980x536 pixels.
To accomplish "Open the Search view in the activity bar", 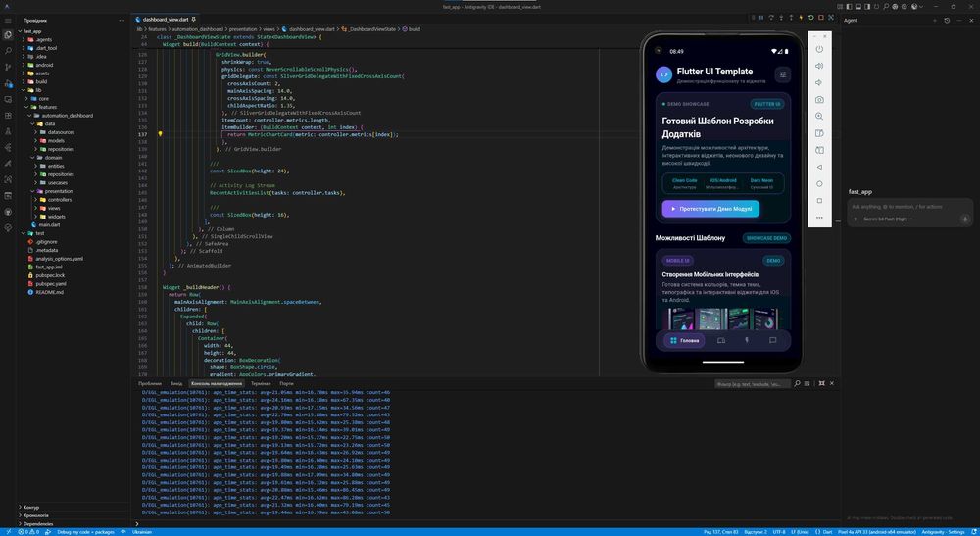I will [8, 51].
